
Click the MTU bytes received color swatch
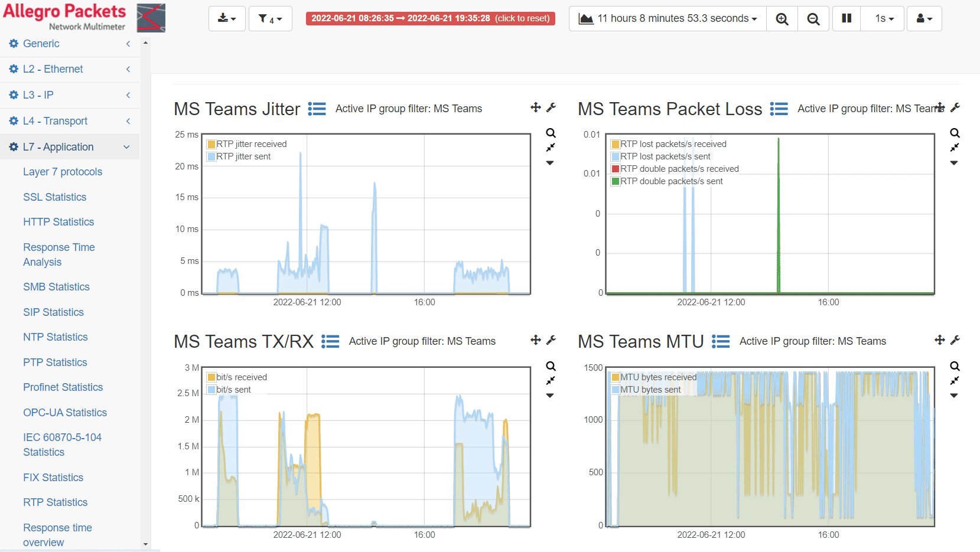click(615, 377)
